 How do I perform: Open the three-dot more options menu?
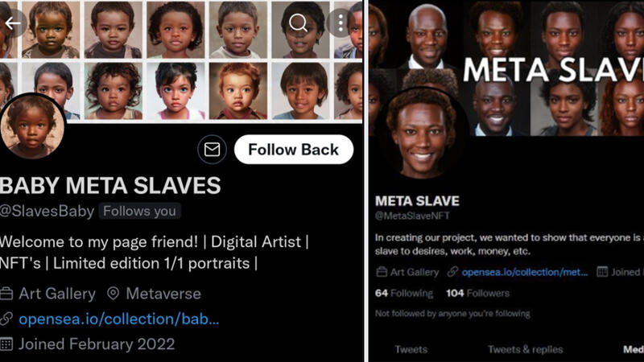[341, 23]
